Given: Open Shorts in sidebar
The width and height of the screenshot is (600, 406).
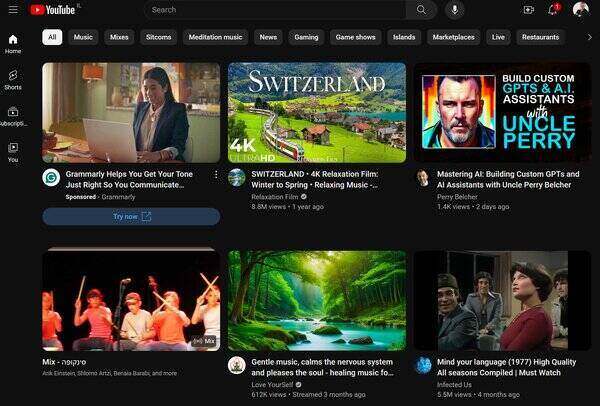Looking at the screenshot, I should 13,80.
